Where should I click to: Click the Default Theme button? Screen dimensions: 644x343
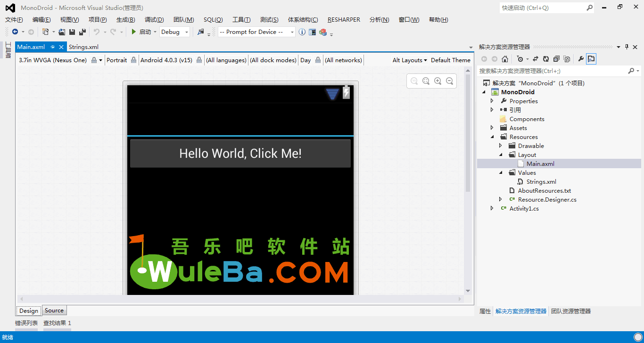tap(451, 60)
